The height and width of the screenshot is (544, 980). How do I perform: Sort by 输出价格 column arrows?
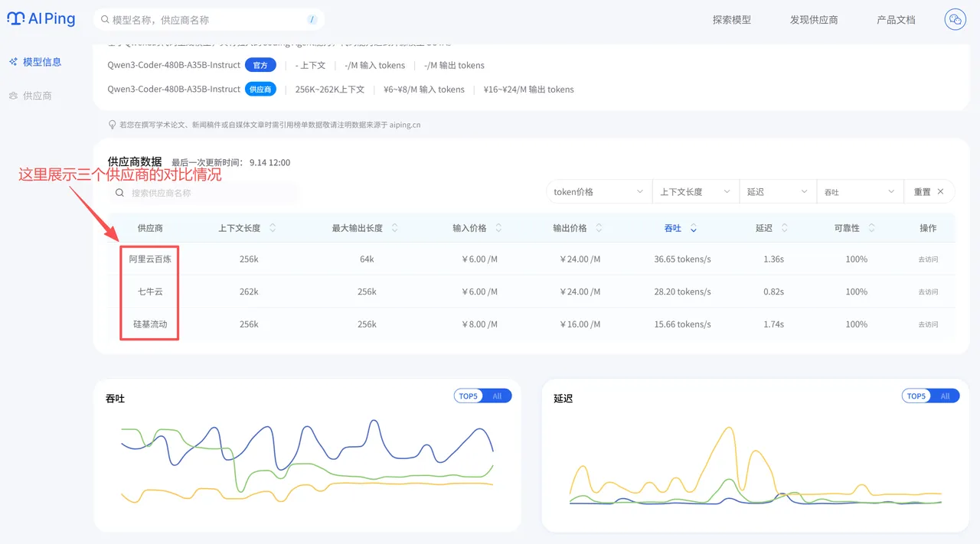click(x=599, y=228)
